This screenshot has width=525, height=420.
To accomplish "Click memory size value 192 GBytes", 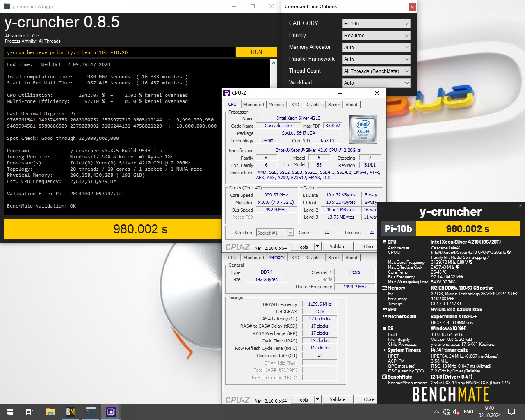I will click(x=266, y=279).
